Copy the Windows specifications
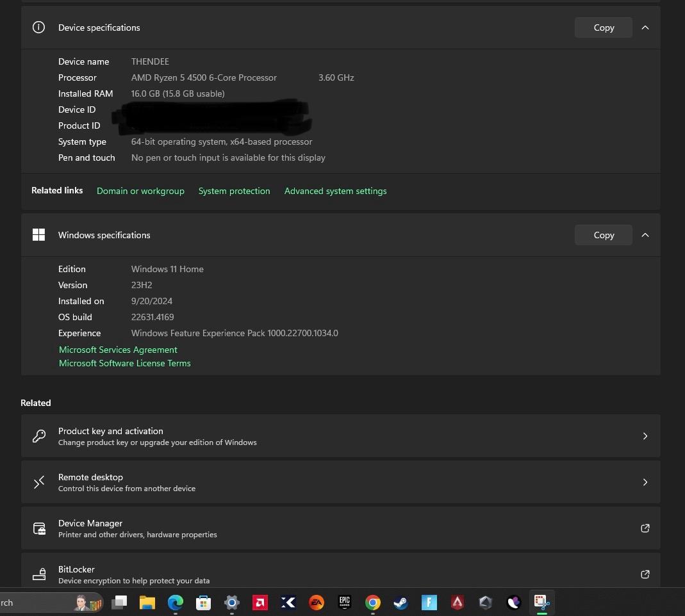 click(604, 235)
